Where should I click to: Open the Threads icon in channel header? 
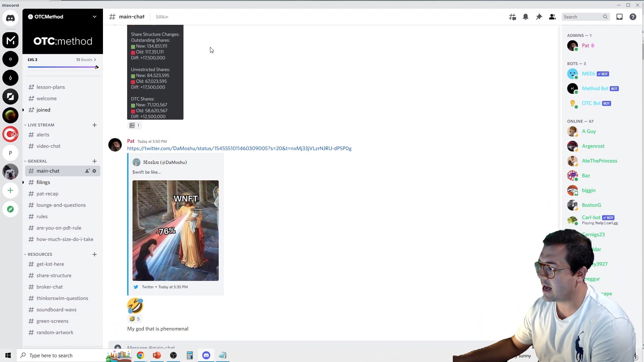coord(512,17)
